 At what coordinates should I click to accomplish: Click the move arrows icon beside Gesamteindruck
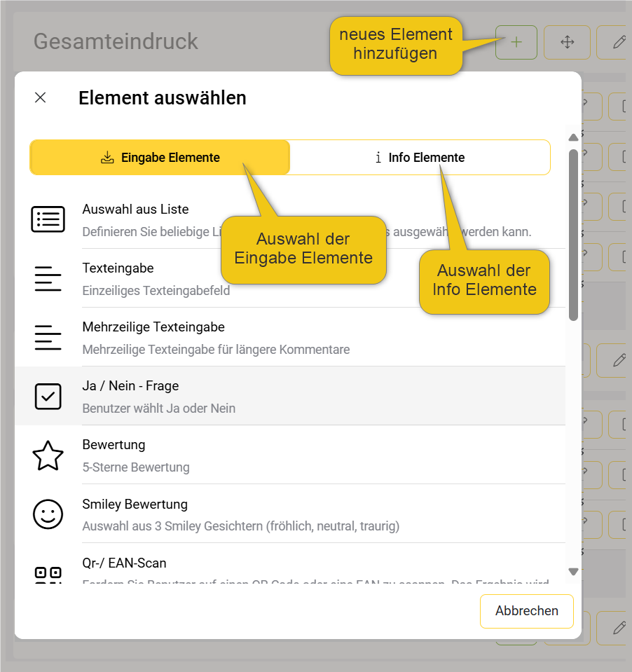click(567, 42)
